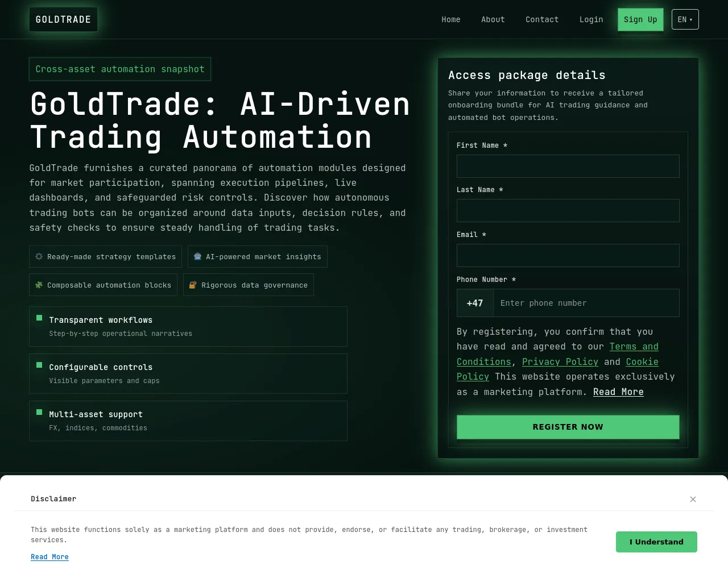Click the Disclaimer title text
The image size is (728, 582).
(53, 498)
